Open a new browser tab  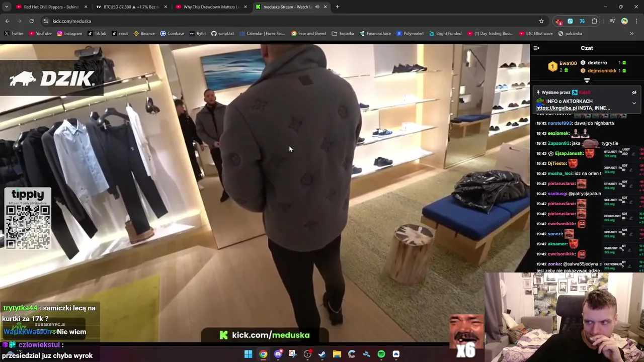[x=337, y=7]
